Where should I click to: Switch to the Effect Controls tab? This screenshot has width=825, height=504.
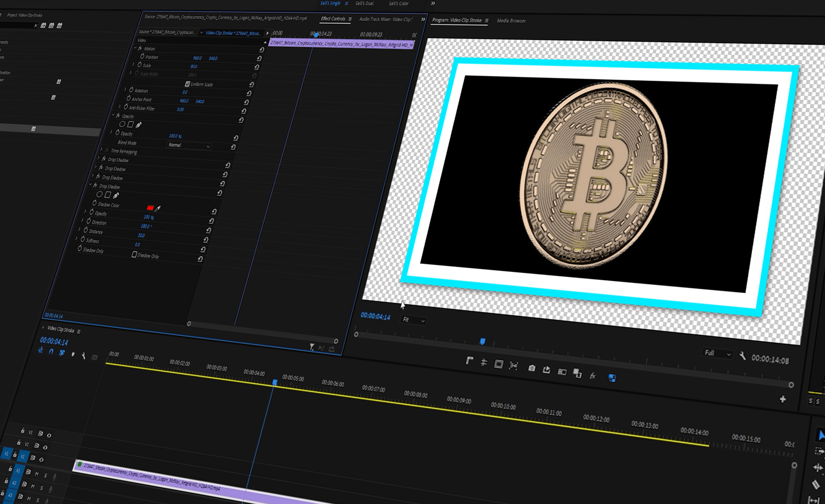pos(333,19)
